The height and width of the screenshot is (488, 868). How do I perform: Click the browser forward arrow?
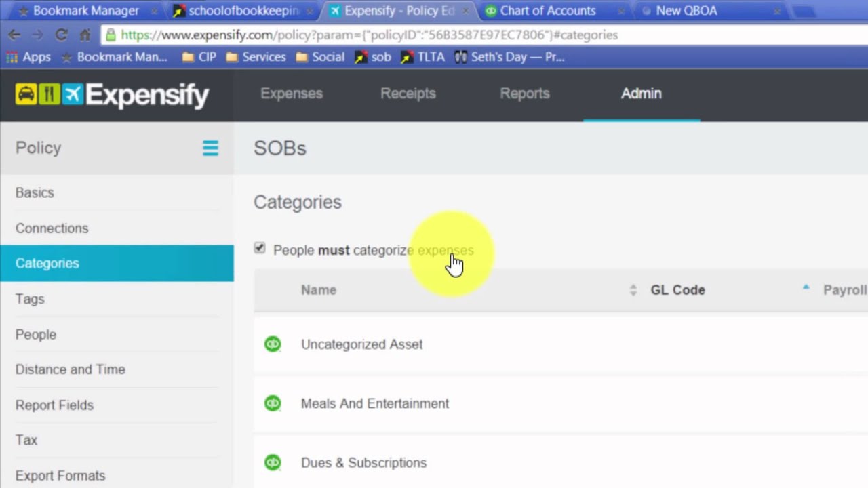pos(38,35)
